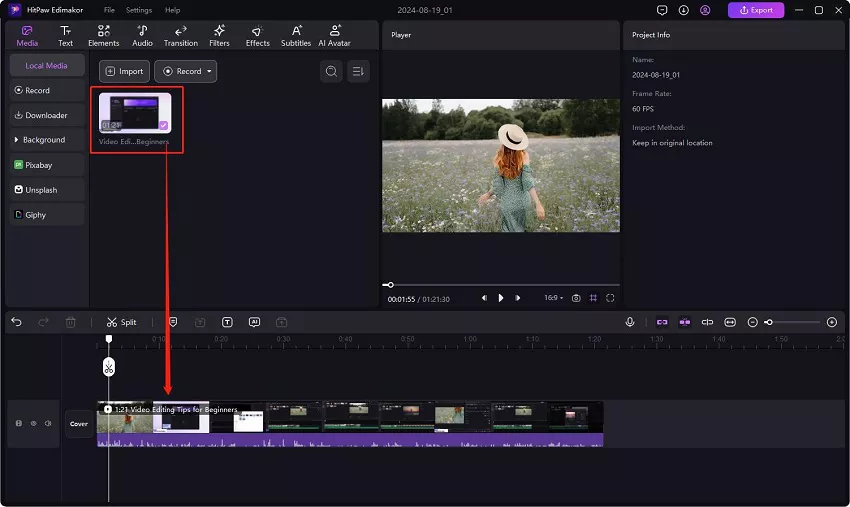Zoom out the timeline with minus
Screen dimensions: 850x507
pyautogui.click(x=752, y=322)
